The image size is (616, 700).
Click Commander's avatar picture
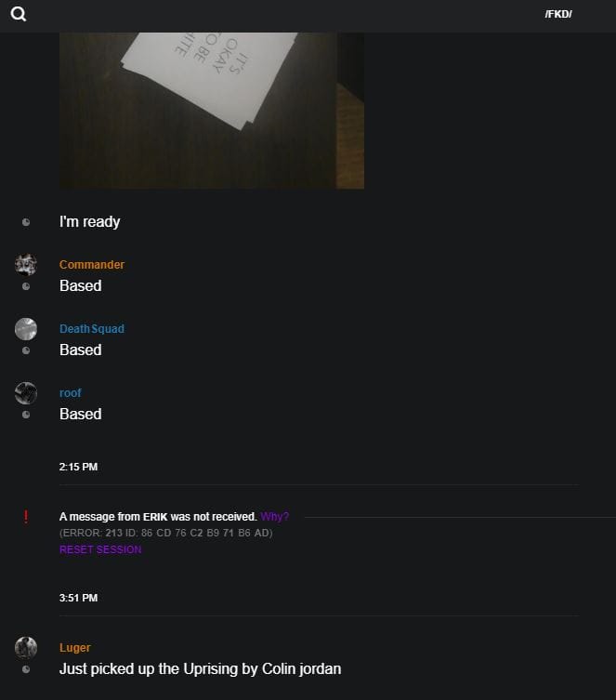[x=26, y=265]
